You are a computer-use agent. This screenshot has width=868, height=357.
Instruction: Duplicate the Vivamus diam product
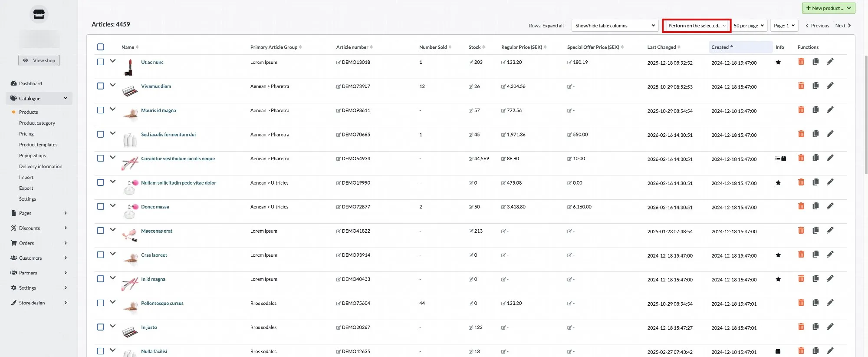815,86
